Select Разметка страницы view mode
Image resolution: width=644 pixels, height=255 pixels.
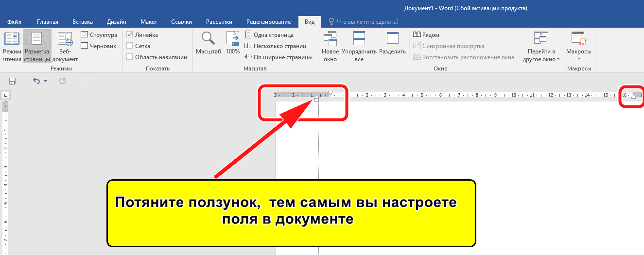click(37, 47)
